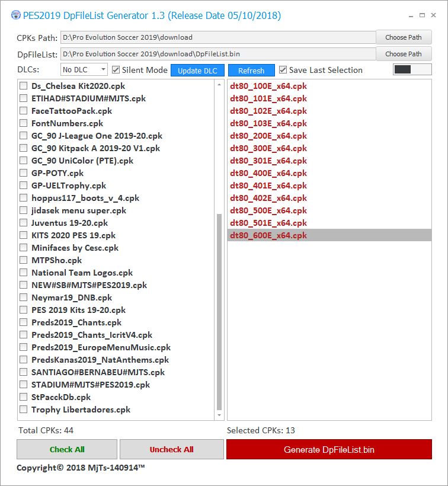Click Generate DpFileList.bin button
Screen dimensions: 448x486
[329, 449]
